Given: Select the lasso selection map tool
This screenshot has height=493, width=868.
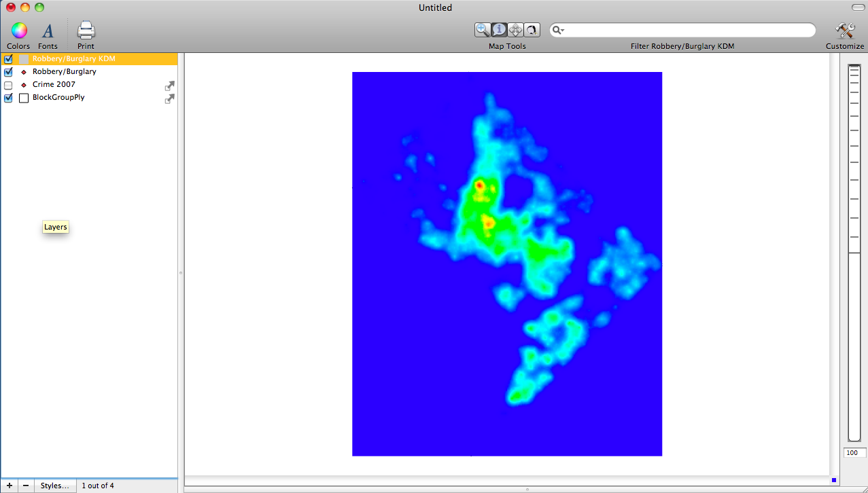Looking at the screenshot, I should (532, 29).
